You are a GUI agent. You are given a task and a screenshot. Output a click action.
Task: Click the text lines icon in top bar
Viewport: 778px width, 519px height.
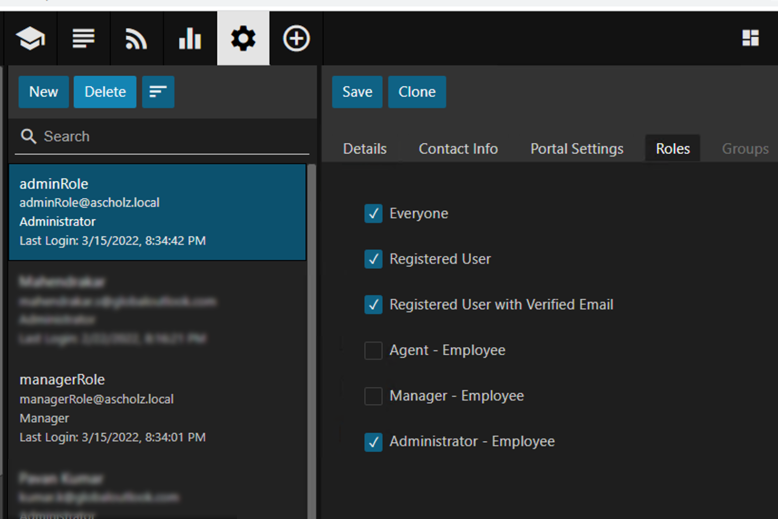pyautogui.click(x=84, y=39)
